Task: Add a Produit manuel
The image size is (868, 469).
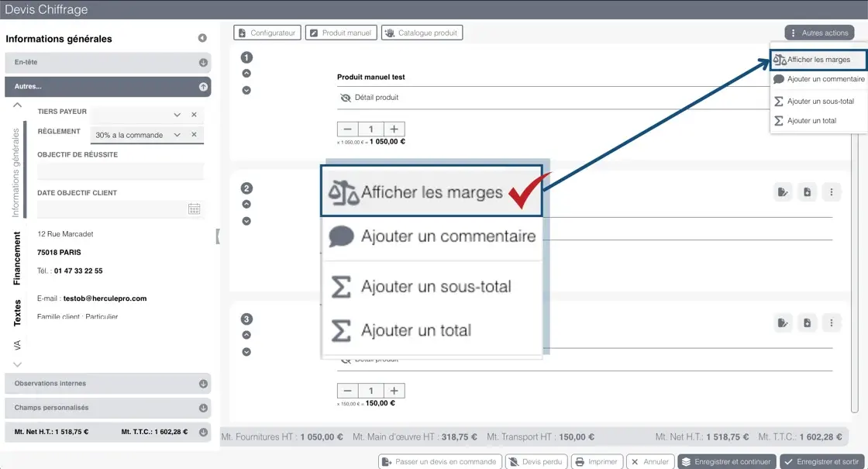Action: point(341,33)
